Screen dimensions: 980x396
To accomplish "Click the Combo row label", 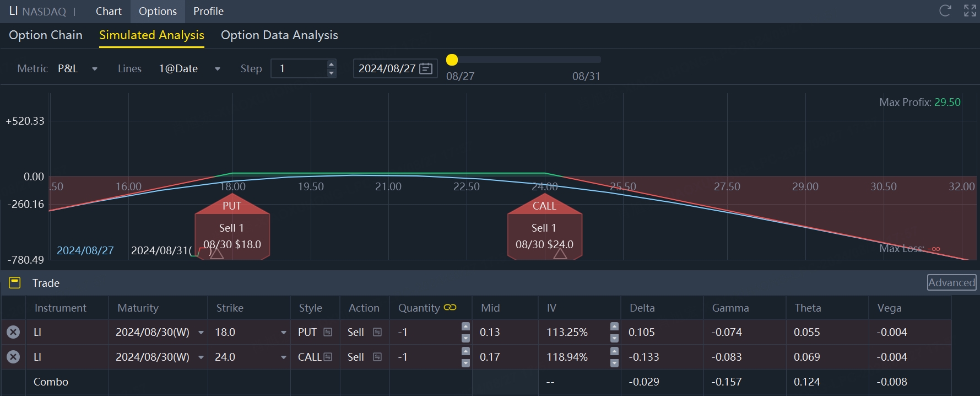I will (x=51, y=382).
